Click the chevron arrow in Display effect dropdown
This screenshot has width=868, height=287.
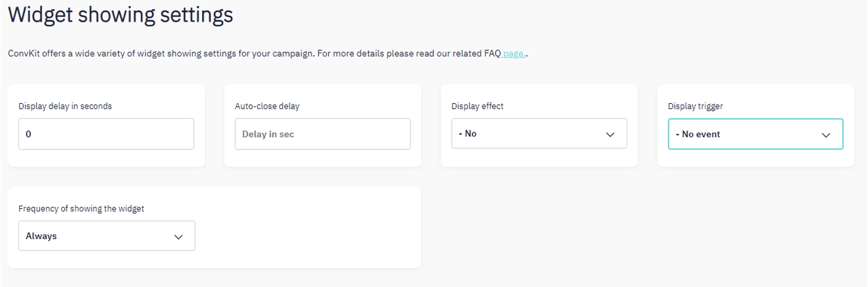point(610,134)
